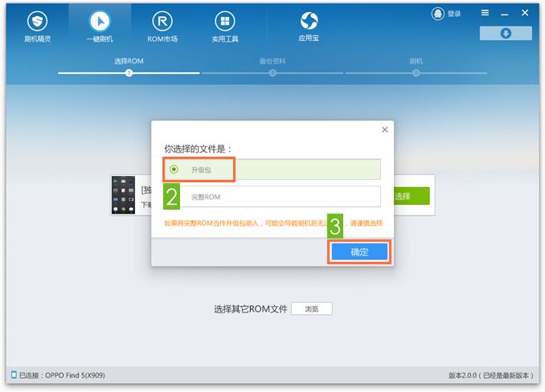The height and width of the screenshot is (392, 545).
Task: Click the 登录 text label
Action: 454,14
